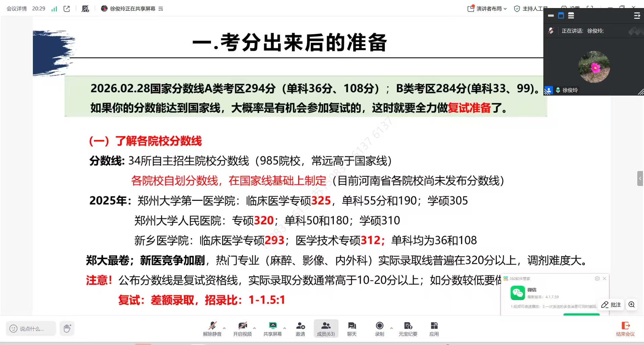The height and width of the screenshot is (345, 644).
Task: Expand audio options arrow beside 解除静音
Action: 224,328
